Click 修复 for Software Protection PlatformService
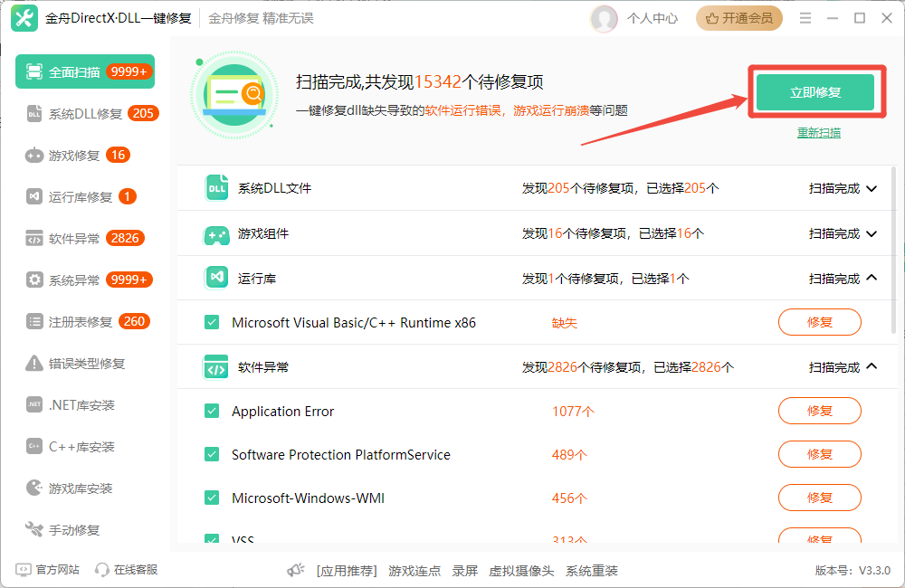The width and height of the screenshot is (905, 588). 820,454
